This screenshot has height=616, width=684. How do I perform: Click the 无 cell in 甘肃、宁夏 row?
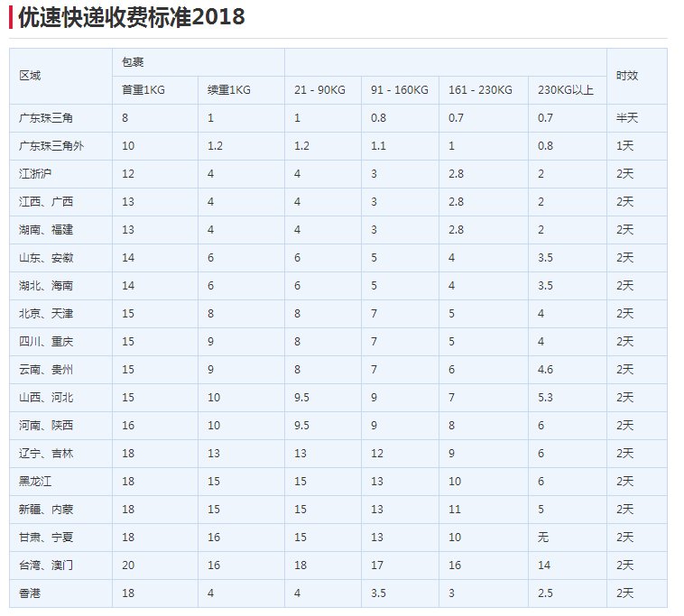click(x=543, y=538)
